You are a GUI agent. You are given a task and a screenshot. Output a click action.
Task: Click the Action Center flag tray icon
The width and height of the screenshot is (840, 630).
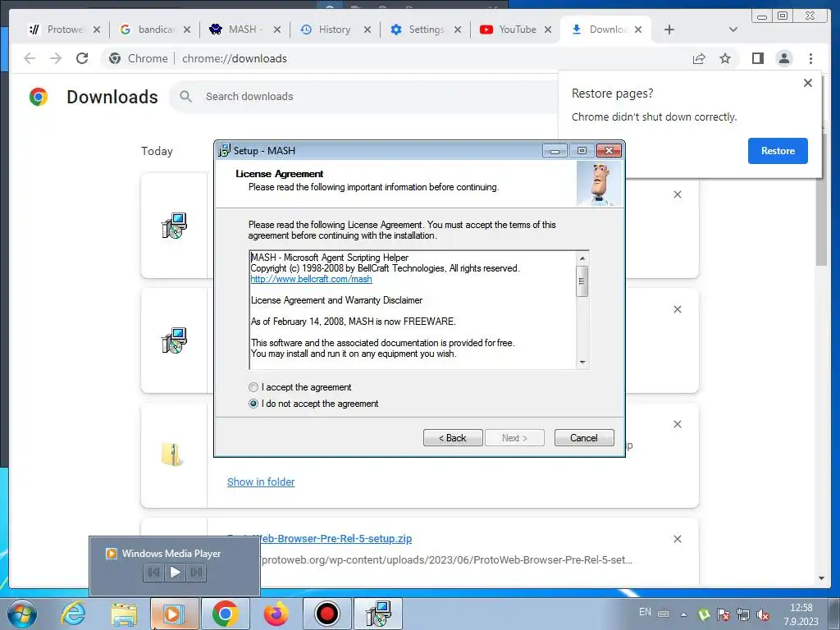point(724,614)
